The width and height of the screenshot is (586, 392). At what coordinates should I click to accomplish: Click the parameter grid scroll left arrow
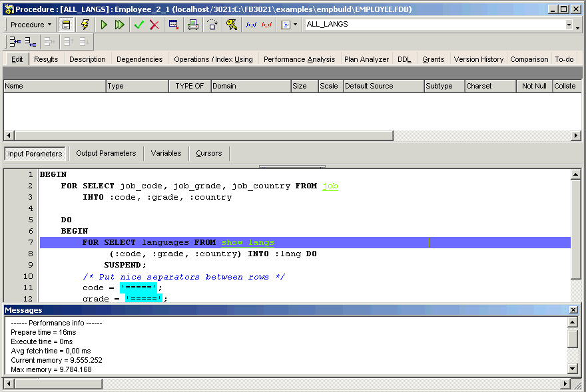pyautogui.click(x=9, y=135)
